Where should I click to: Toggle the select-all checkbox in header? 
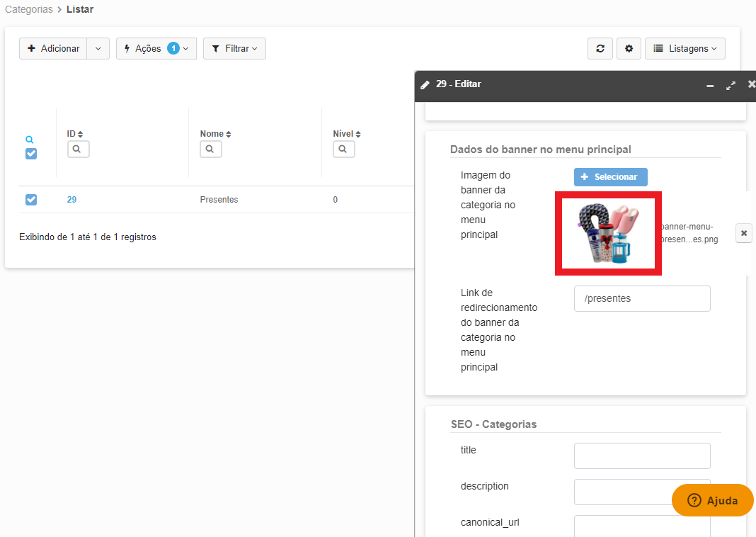coord(31,154)
